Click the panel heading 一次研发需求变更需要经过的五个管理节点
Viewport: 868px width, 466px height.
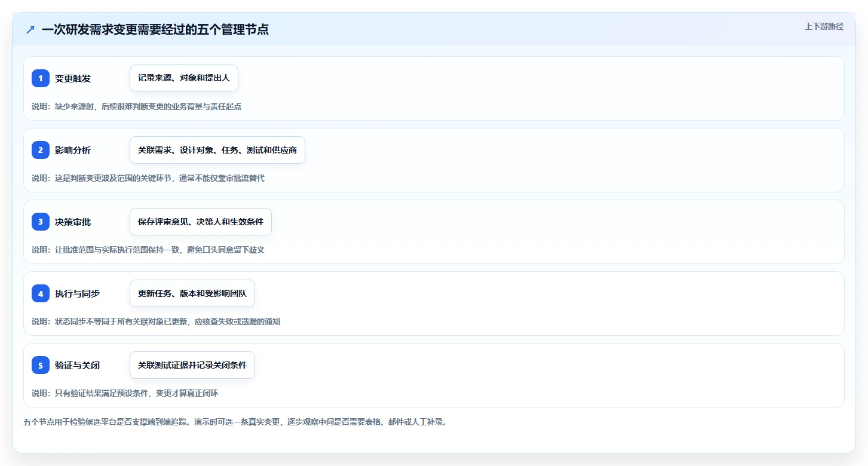pyautogui.click(x=155, y=29)
